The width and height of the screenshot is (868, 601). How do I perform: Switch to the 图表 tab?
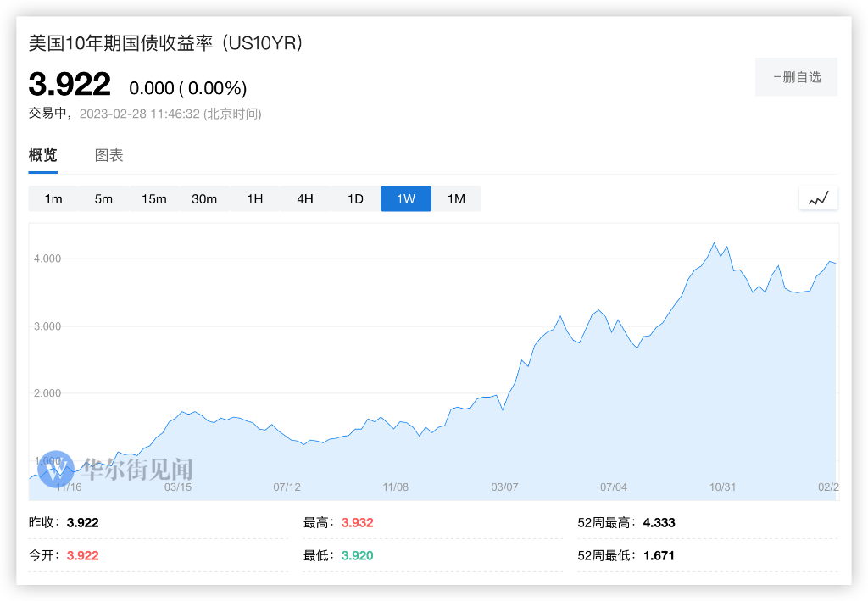click(x=108, y=155)
